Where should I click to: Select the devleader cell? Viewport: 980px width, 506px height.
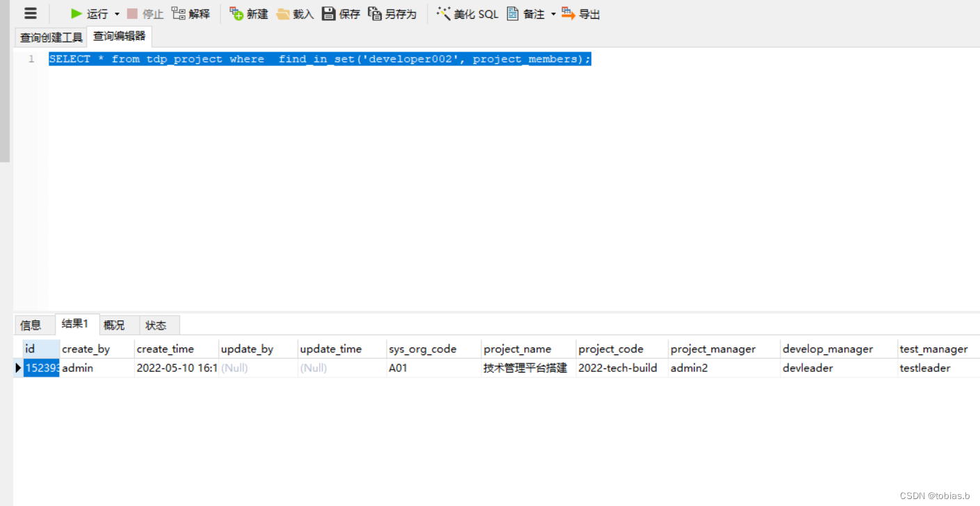838,368
